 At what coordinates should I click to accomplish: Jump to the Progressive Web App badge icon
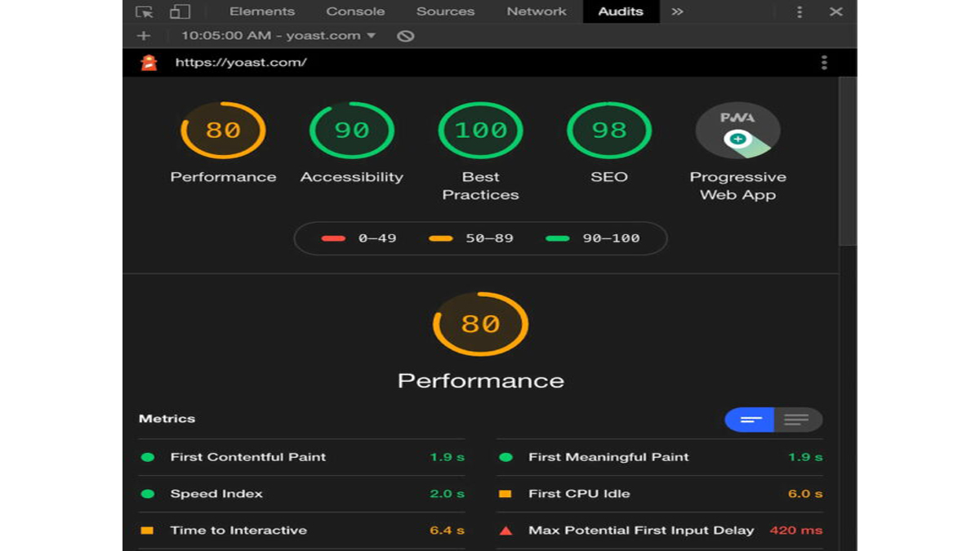point(737,131)
